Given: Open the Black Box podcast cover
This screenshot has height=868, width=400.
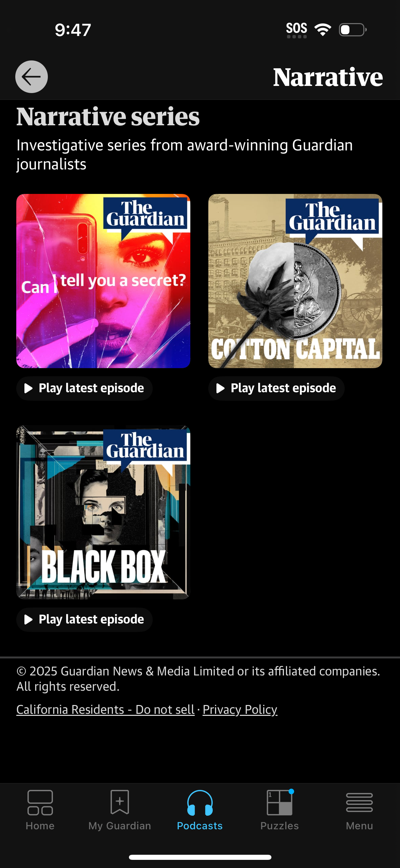Looking at the screenshot, I should pyautogui.click(x=103, y=512).
